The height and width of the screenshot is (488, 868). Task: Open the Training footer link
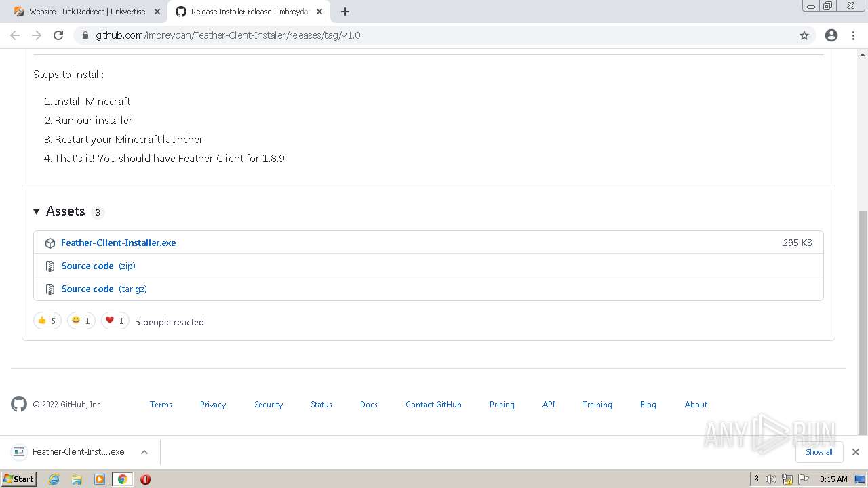(x=597, y=404)
